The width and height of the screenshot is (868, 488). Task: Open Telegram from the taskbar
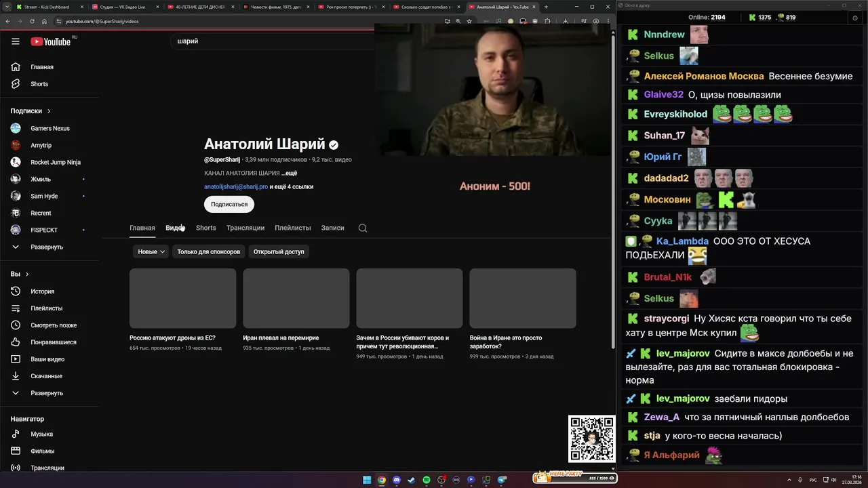pyautogui.click(x=502, y=480)
